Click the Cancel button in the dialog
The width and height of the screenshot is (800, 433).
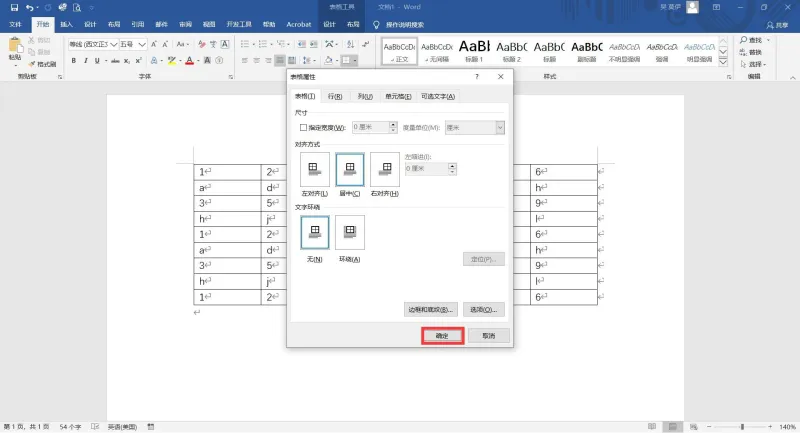tap(489, 336)
